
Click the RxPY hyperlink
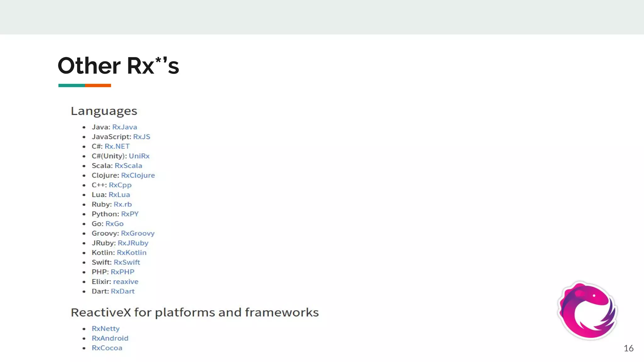coord(130,214)
